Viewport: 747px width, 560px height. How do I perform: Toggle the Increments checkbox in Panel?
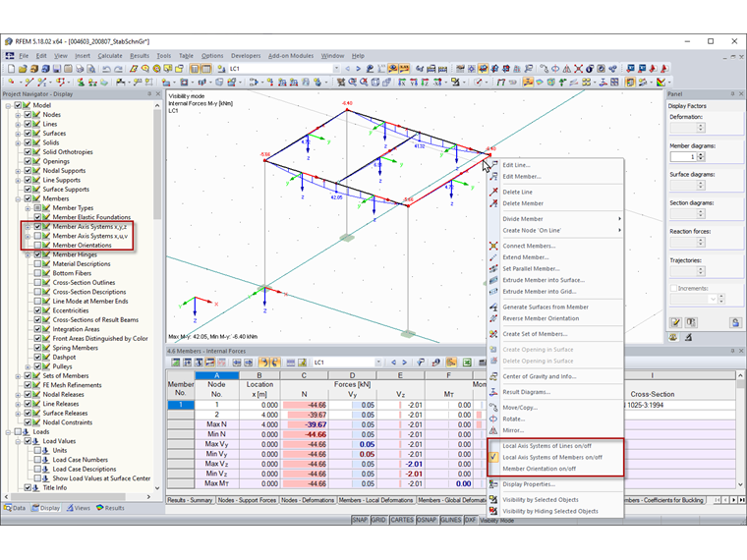[x=673, y=288]
